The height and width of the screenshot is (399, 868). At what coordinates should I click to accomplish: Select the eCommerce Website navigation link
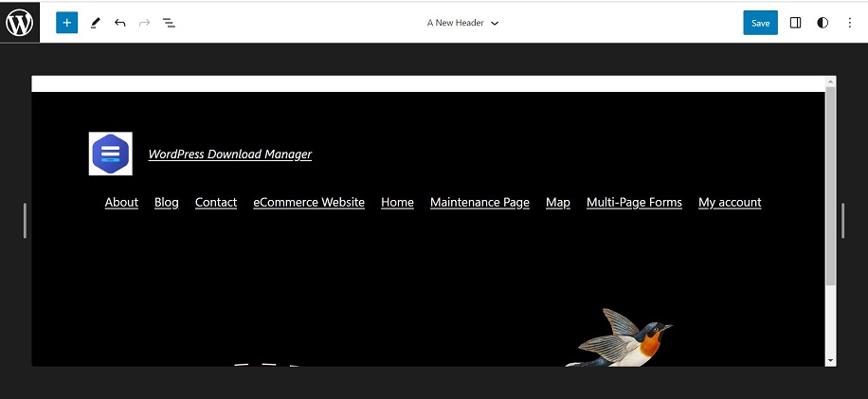click(309, 202)
